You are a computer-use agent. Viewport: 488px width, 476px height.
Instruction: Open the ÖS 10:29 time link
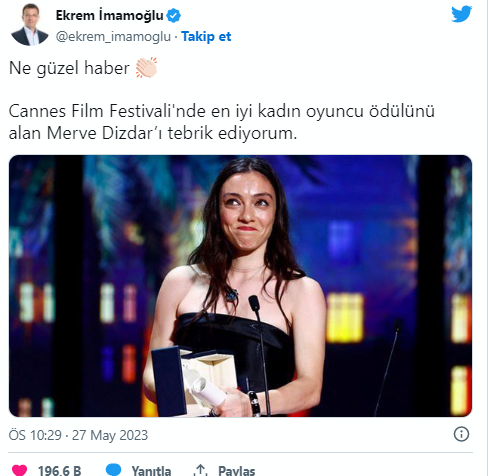coord(35,435)
